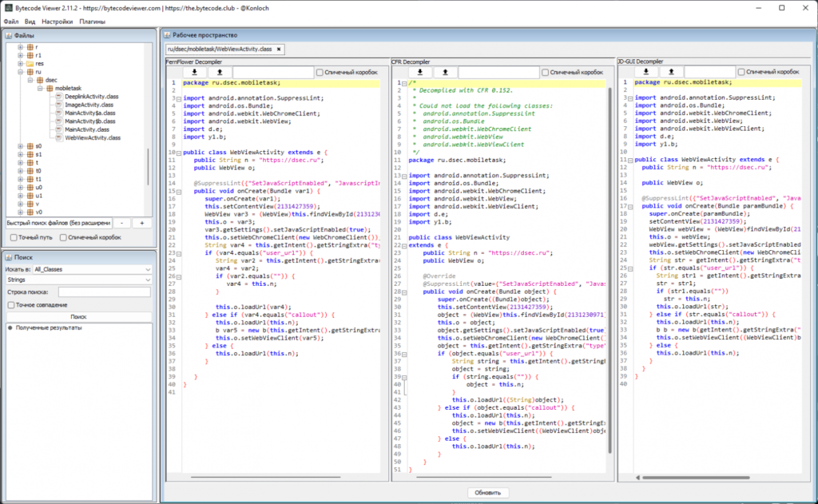Click the WebViewActivity.class file icon in tree
Screen dimensions: 818x504
(59, 137)
